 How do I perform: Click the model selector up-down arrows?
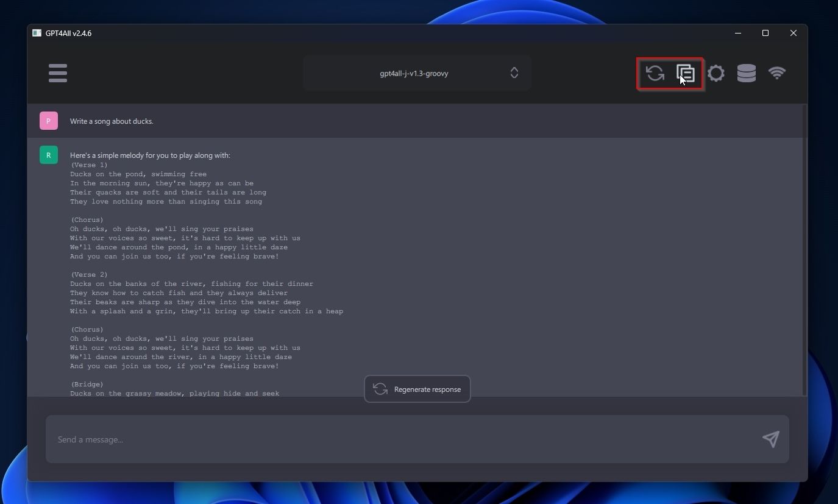pyautogui.click(x=514, y=73)
